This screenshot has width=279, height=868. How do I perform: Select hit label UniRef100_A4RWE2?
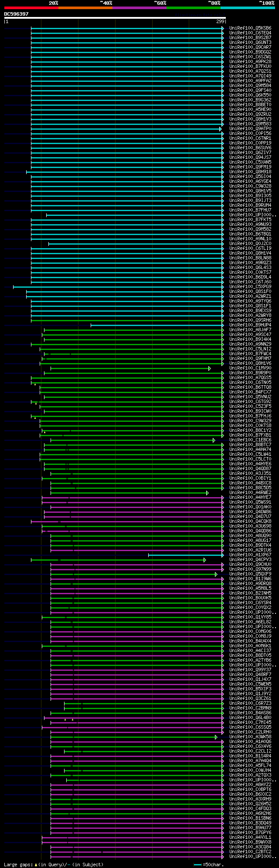[250, 493]
